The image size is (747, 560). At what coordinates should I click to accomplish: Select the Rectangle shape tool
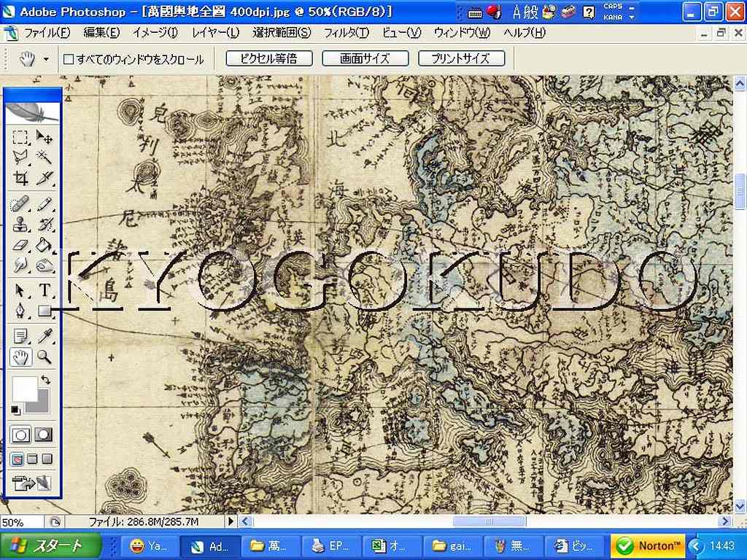coord(44,311)
